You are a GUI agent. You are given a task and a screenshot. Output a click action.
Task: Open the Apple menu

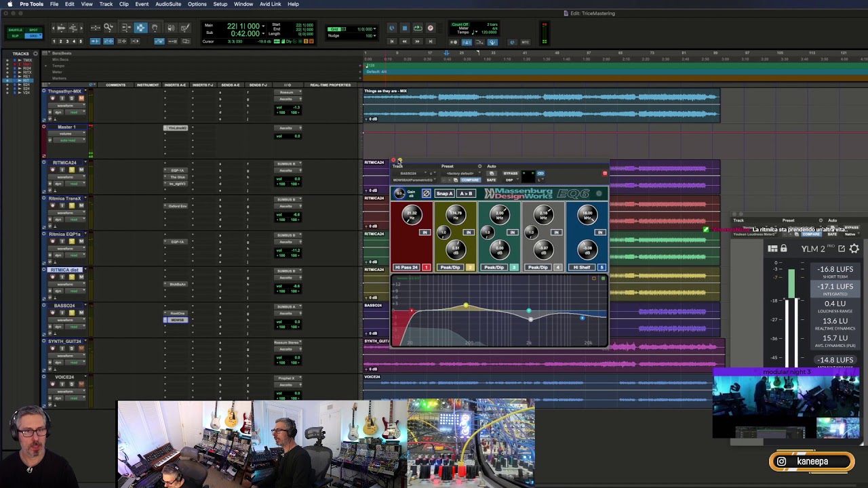click(9, 4)
